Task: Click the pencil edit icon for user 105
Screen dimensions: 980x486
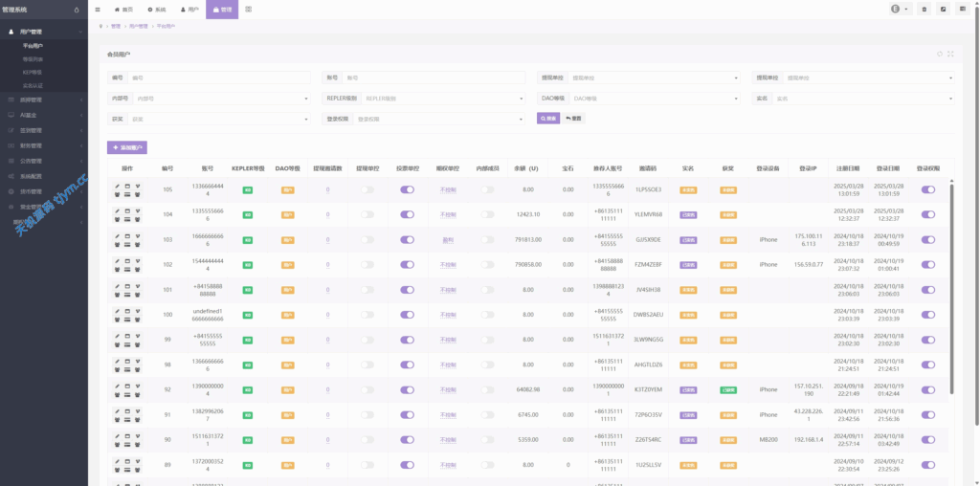Action: pyautogui.click(x=118, y=186)
